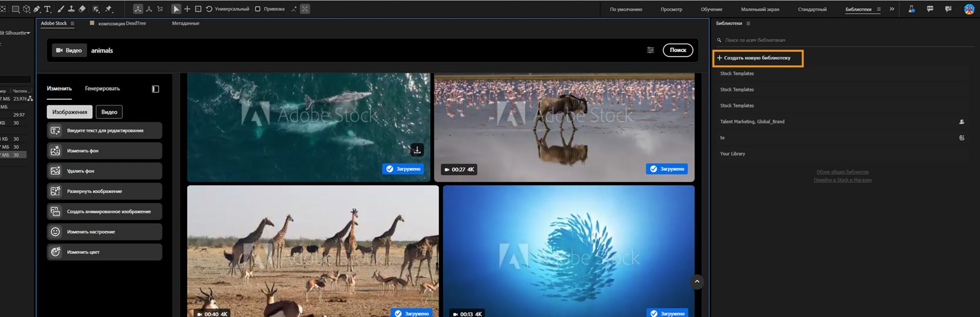Select the Roto Brush tool
980x317 pixels.
95,9
